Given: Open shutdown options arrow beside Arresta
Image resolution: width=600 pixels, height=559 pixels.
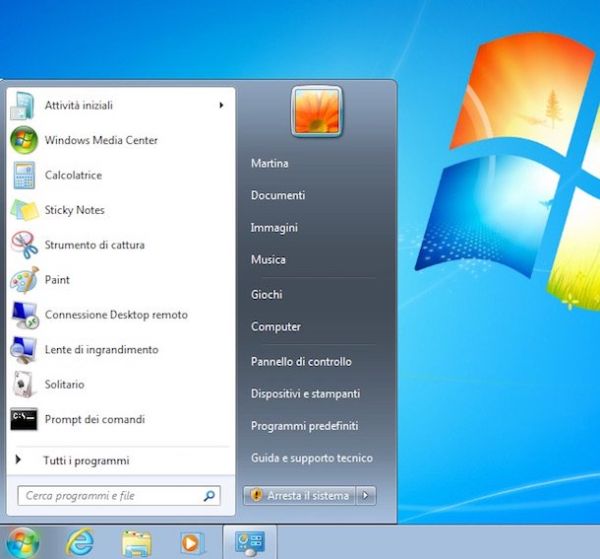Looking at the screenshot, I should [x=366, y=495].
